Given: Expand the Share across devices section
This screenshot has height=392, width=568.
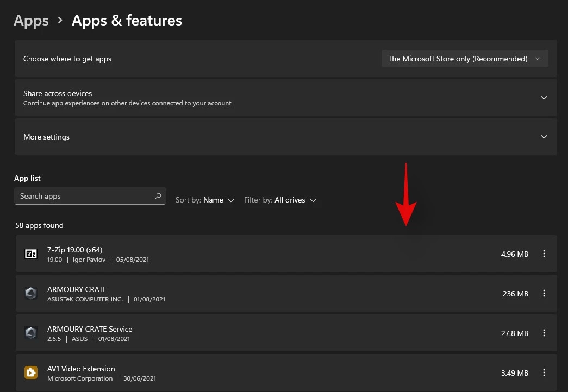Looking at the screenshot, I should pyautogui.click(x=544, y=98).
